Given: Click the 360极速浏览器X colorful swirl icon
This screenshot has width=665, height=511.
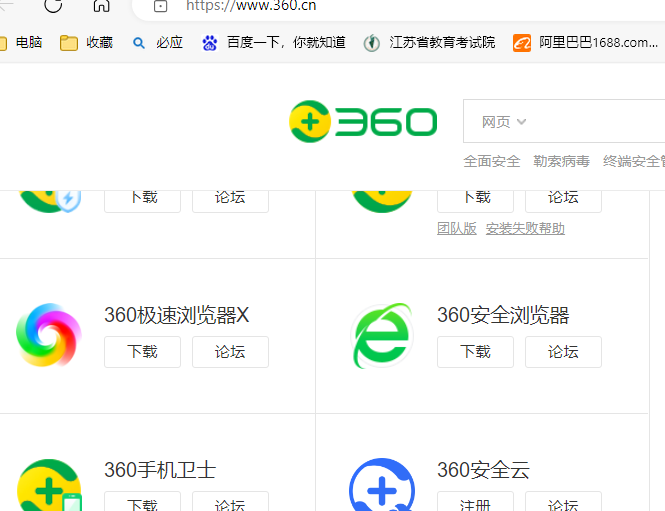Looking at the screenshot, I should pos(49,335).
